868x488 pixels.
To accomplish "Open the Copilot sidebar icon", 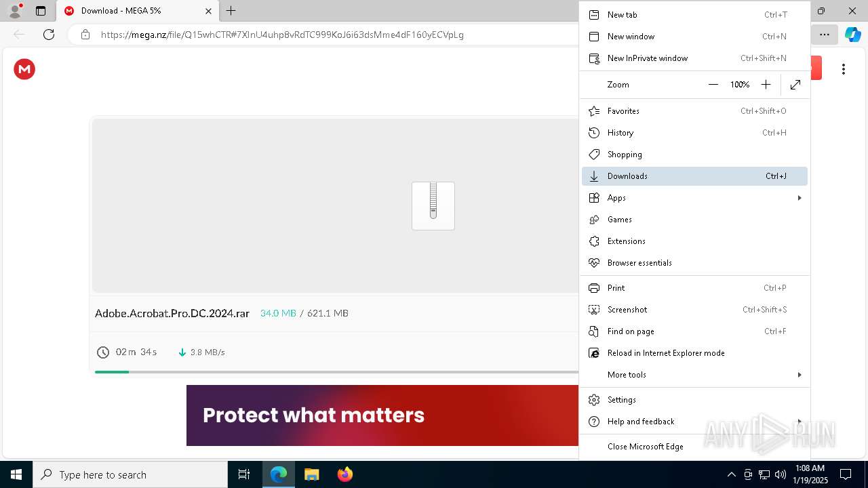I will point(852,35).
